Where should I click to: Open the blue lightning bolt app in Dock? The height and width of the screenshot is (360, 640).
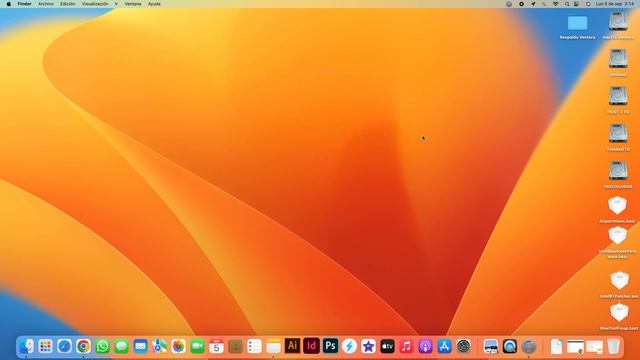pos(349,346)
